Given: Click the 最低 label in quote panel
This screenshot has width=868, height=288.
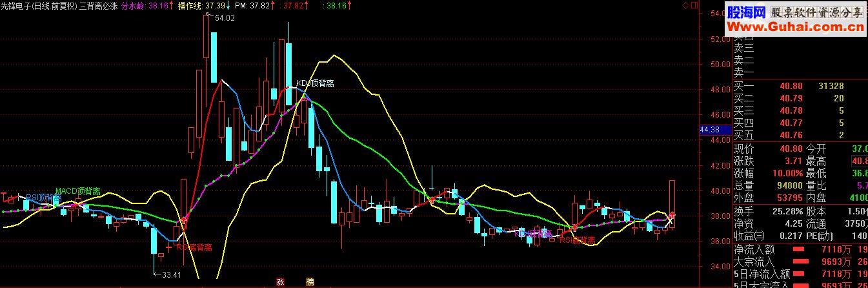Looking at the screenshot, I should 816,173.
